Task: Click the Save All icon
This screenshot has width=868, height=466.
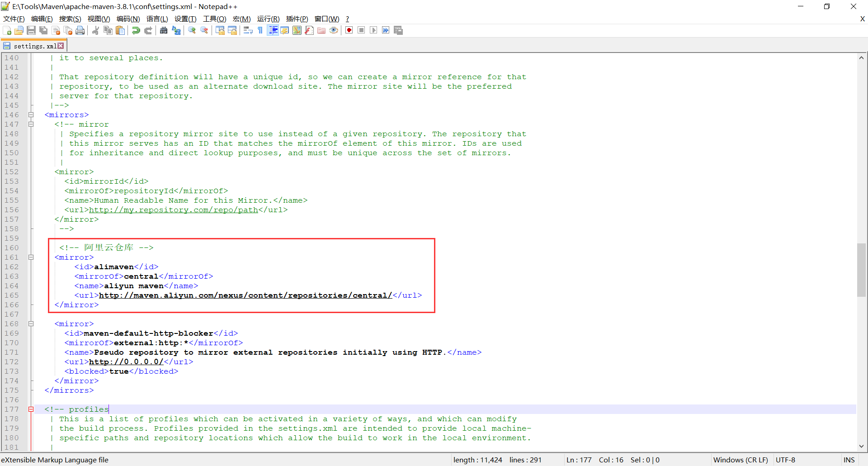Action: (43, 30)
